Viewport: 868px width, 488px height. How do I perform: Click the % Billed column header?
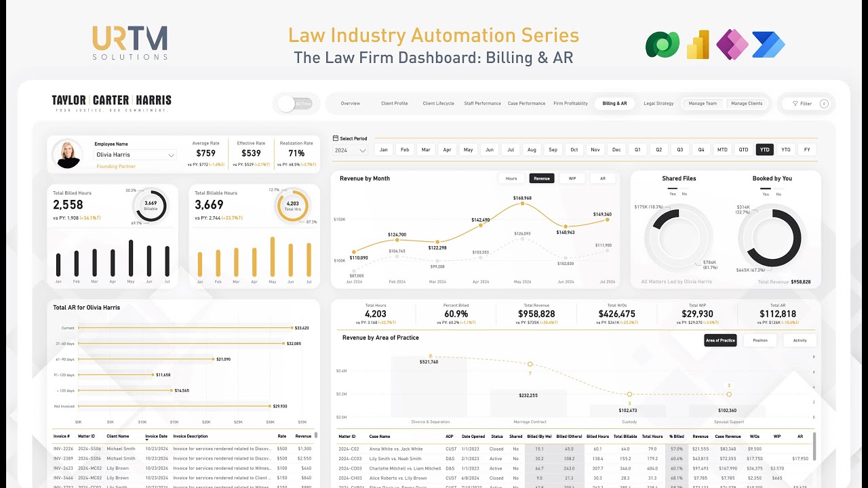676,436
